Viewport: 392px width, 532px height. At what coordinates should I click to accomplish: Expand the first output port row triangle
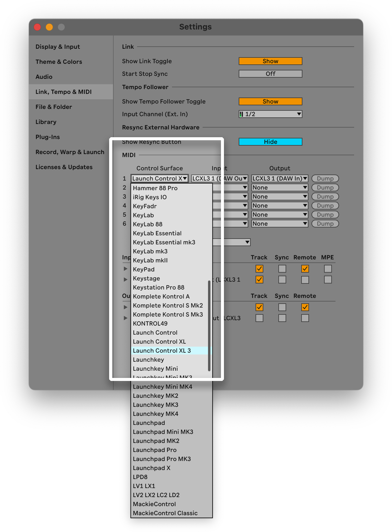pyautogui.click(x=126, y=307)
